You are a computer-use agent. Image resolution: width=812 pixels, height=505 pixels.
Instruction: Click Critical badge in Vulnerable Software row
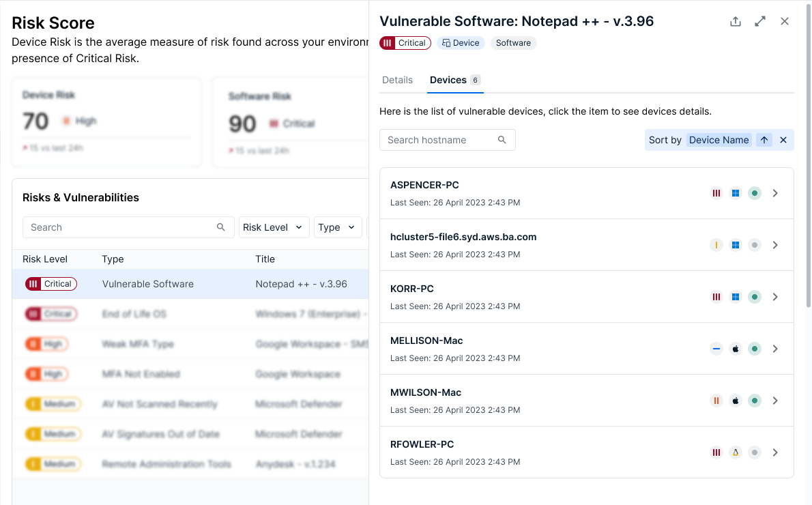51,284
